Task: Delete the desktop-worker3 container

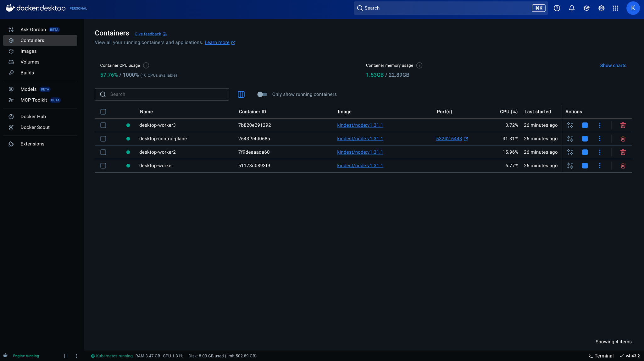Action: [623, 125]
